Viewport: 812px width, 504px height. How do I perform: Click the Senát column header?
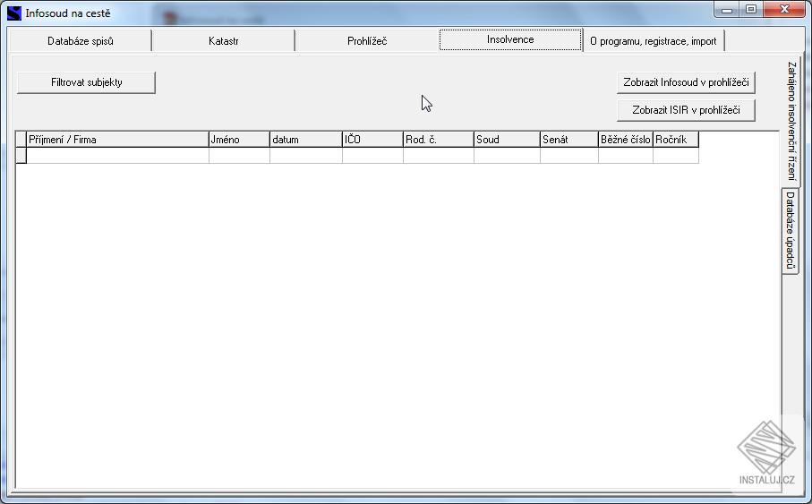point(569,140)
